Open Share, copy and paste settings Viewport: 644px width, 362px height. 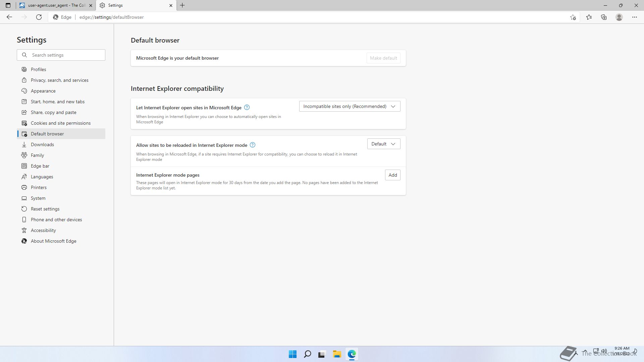(61, 112)
